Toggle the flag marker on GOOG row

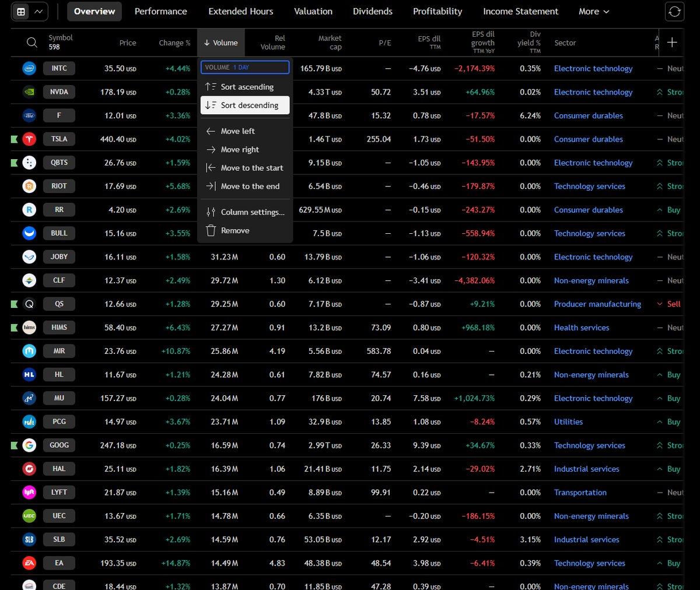15,445
